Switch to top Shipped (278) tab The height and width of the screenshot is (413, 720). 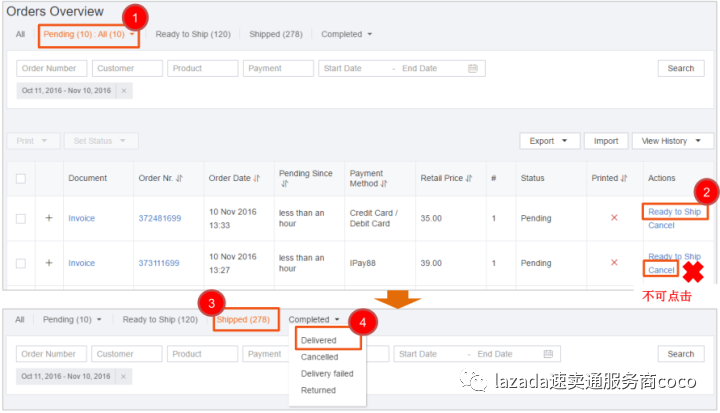(x=276, y=34)
